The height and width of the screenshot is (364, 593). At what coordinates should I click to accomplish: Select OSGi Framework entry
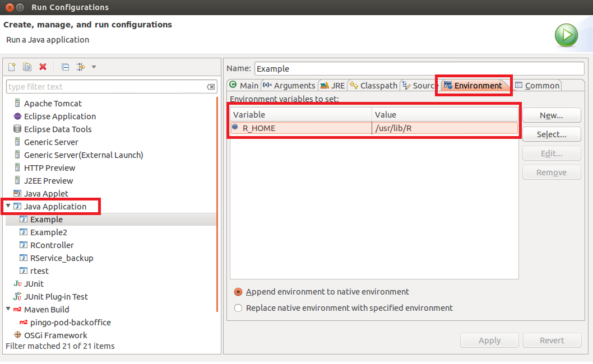[x=55, y=335]
